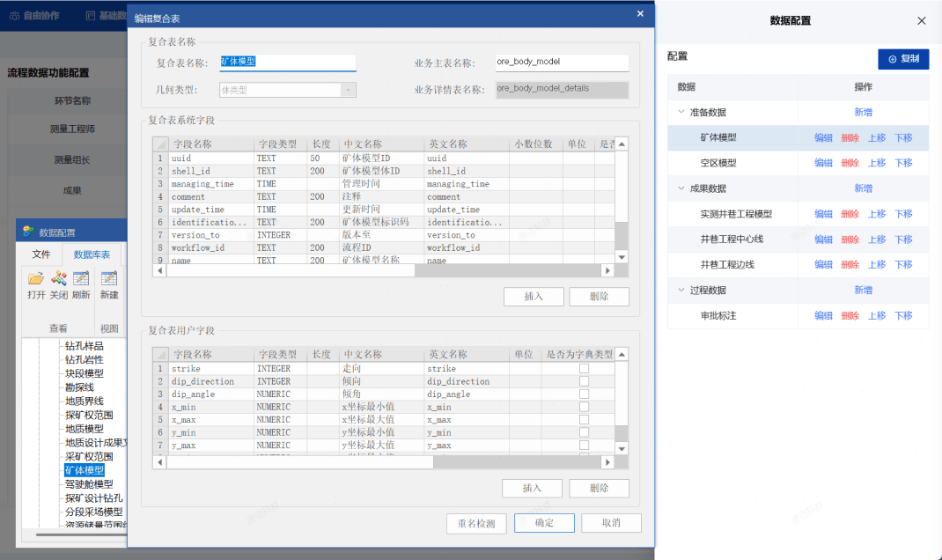Close the 数据配置 right-hand panel
This screenshot has height=560, width=942.
coord(922,21)
